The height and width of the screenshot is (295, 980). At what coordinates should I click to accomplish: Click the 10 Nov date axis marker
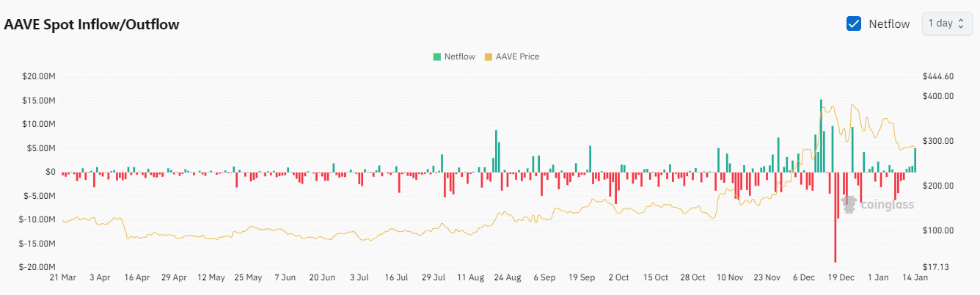coord(730,278)
